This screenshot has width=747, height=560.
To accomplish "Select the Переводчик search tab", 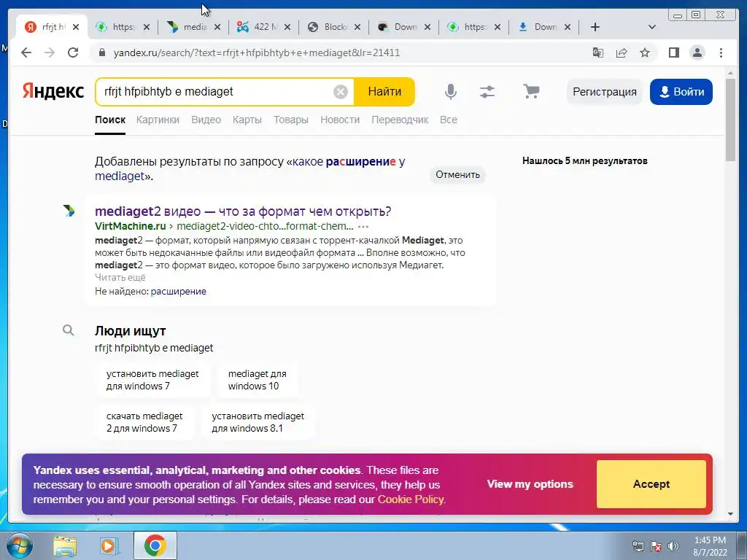I will tap(400, 120).
